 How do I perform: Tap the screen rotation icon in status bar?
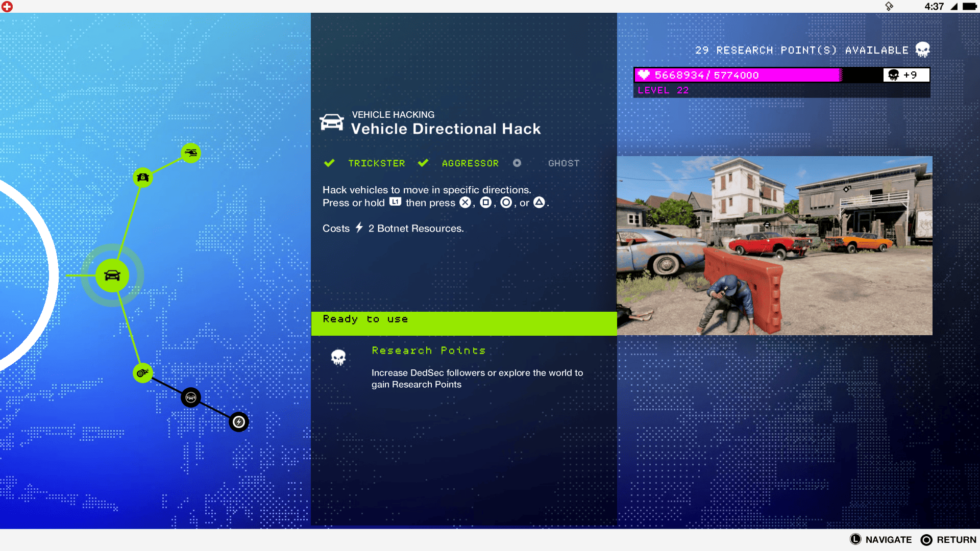(889, 7)
